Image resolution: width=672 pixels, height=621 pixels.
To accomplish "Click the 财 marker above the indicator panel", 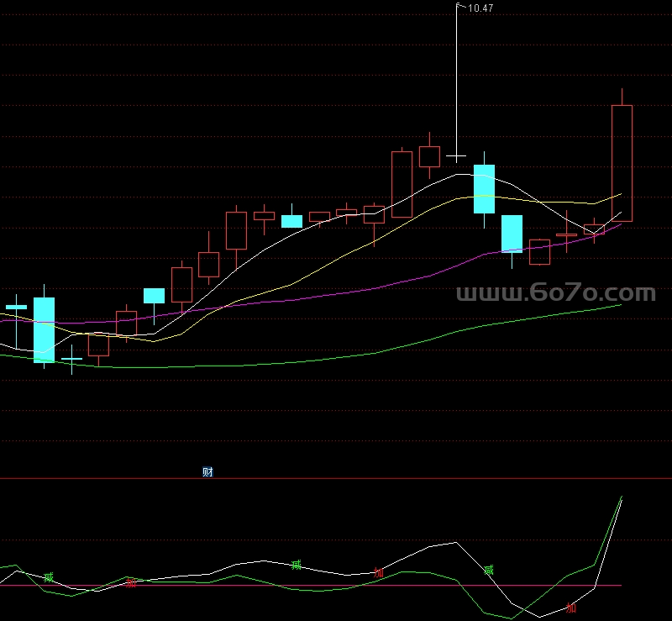I will point(207,471).
